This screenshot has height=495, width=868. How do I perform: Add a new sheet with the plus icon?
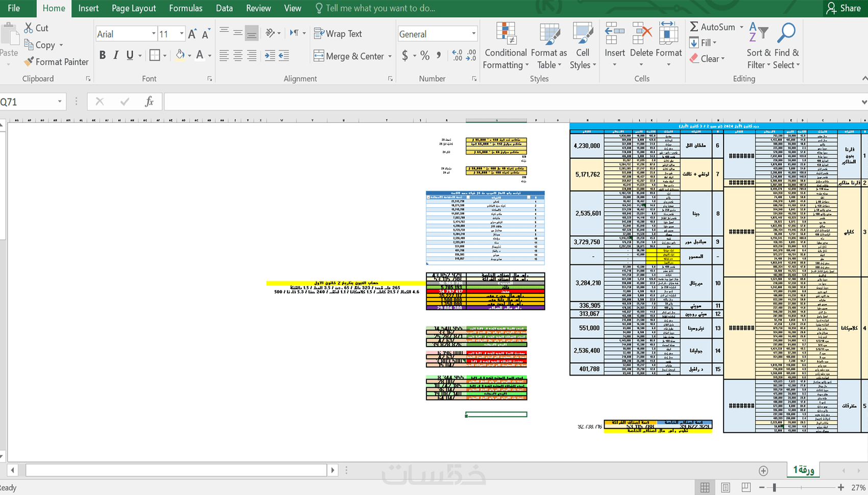click(763, 471)
